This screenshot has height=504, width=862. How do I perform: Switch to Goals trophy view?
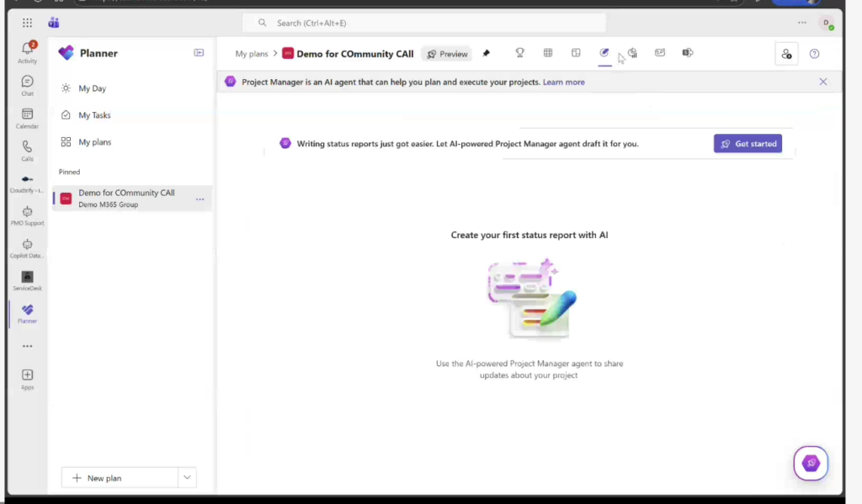pyautogui.click(x=519, y=53)
